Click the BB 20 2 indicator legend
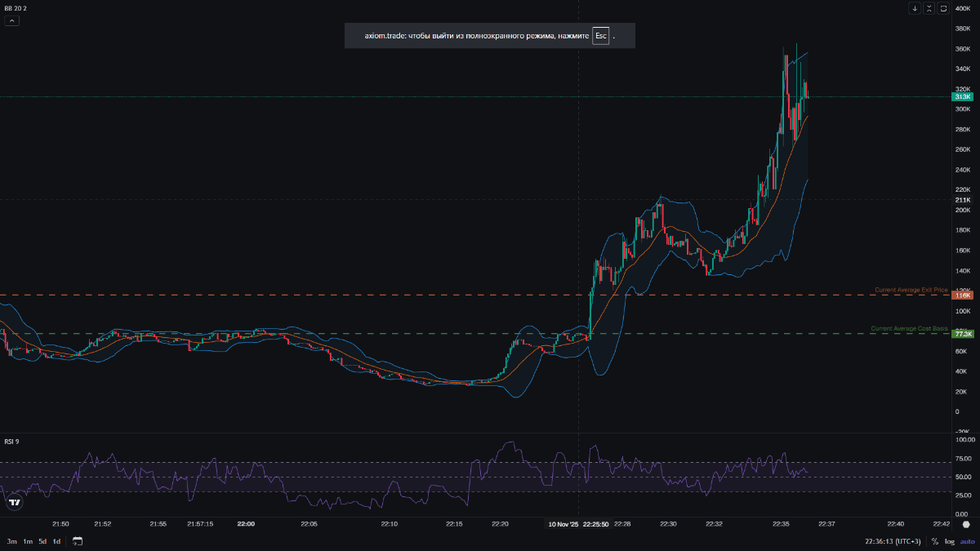The width and height of the screenshot is (980, 551). (x=16, y=8)
